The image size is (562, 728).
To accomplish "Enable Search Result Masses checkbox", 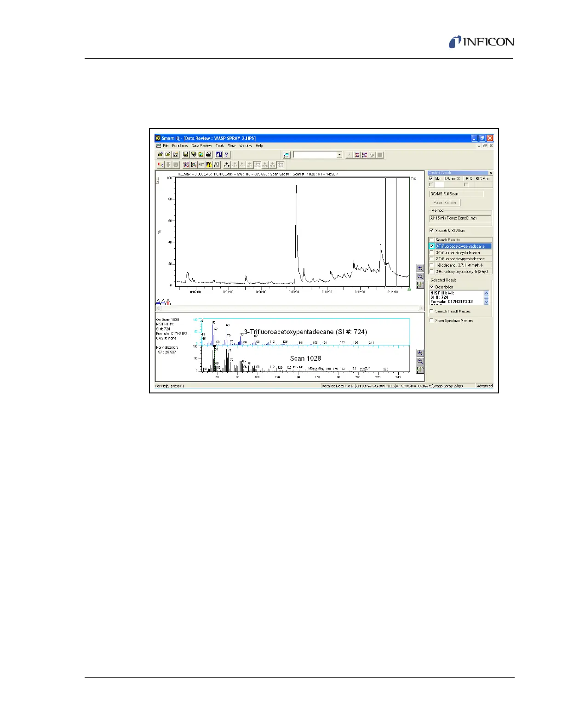I will [431, 311].
